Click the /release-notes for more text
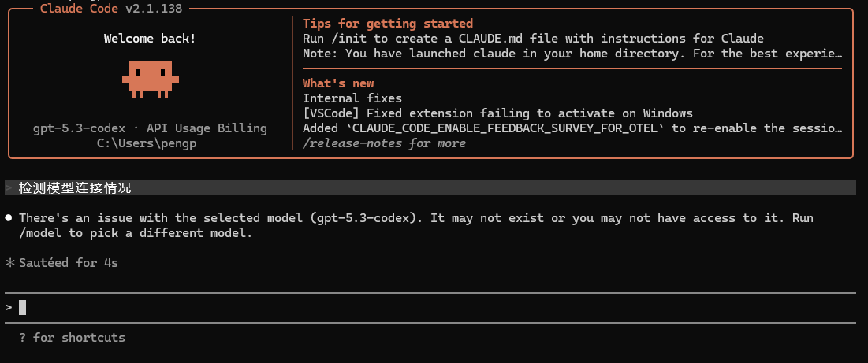Image resolution: width=868 pixels, height=363 pixels. coord(384,143)
